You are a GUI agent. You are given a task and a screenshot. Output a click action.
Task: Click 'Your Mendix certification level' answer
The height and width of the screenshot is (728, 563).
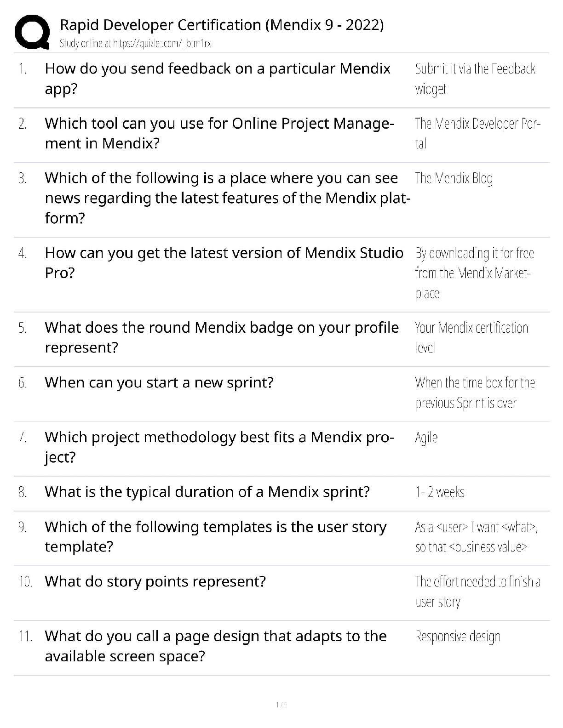pos(471,337)
